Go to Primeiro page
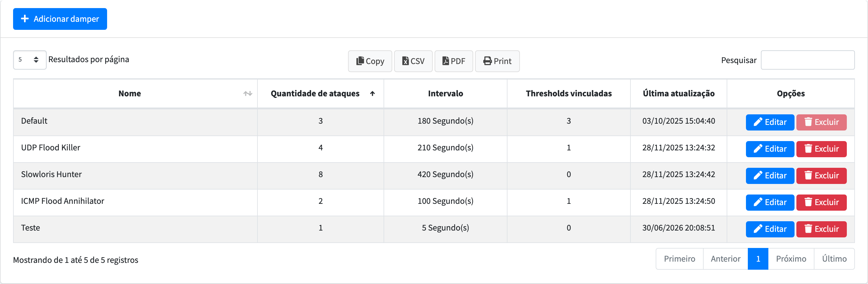The width and height of the screenshot is (868, 284). [x=679, y=259]
